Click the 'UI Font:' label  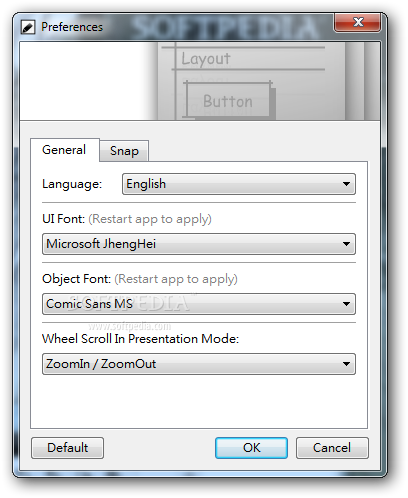63,219
